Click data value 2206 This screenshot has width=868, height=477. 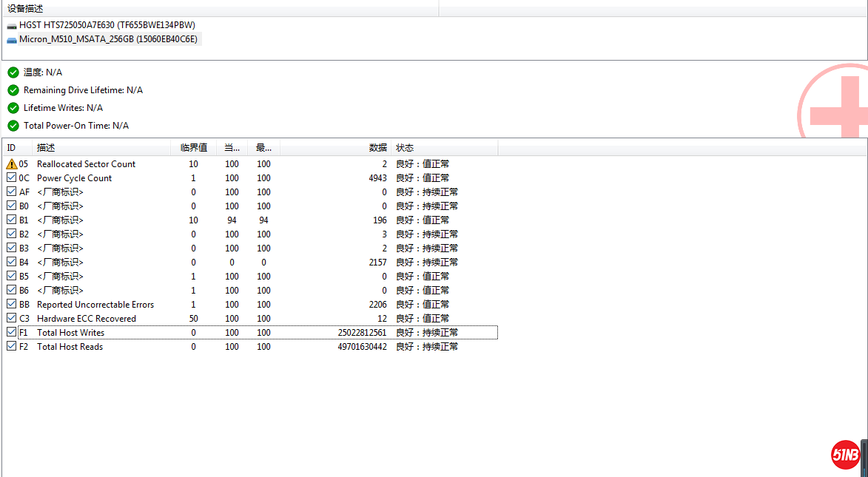378,305
